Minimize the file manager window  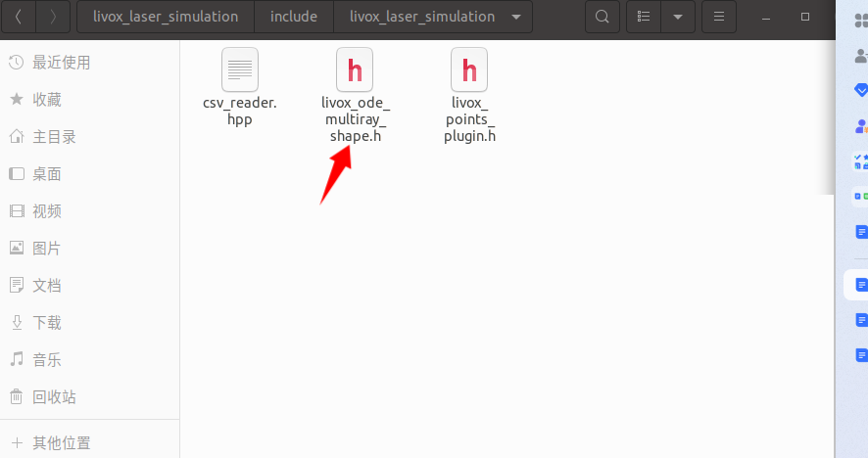coord(766,18)
